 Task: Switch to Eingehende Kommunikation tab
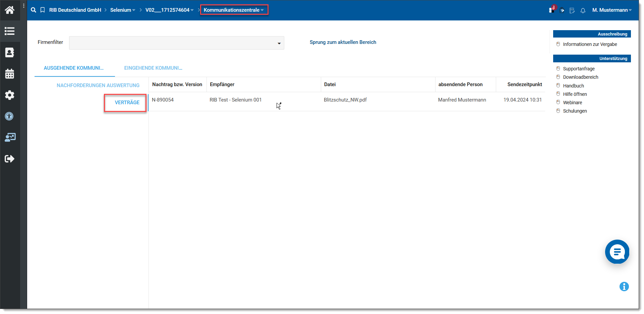click(x=153, y=68)
